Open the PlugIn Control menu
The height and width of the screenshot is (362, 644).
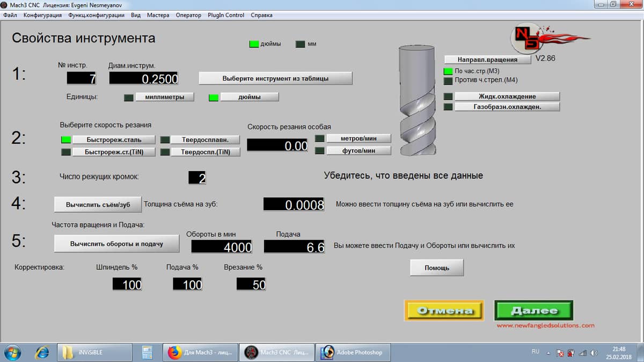226,15
